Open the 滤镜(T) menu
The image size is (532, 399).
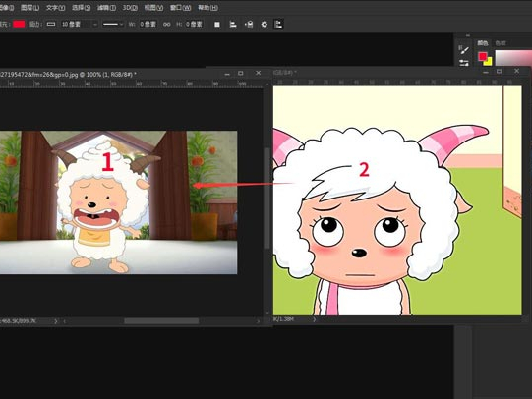pos(106,8)
